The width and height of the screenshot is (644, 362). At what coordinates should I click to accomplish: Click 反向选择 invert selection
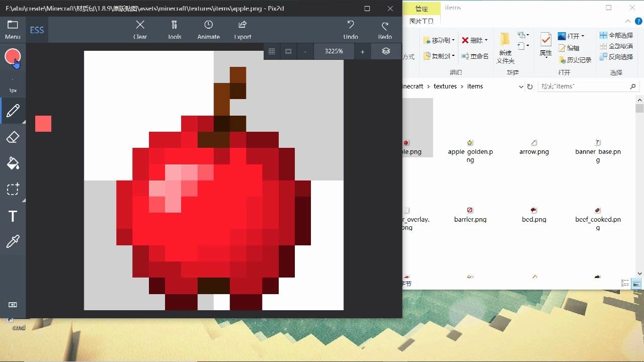click(x=616, y=57)
